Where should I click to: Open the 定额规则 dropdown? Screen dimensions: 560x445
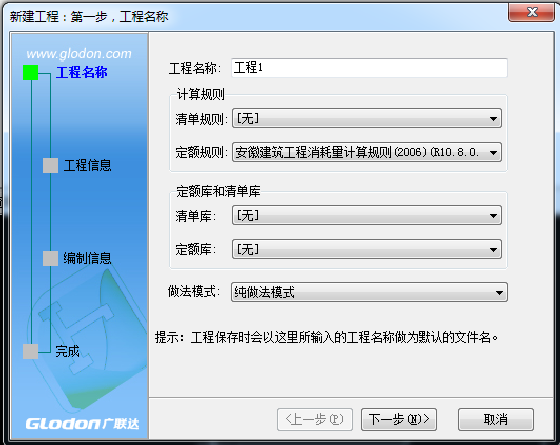coord(367,152)
